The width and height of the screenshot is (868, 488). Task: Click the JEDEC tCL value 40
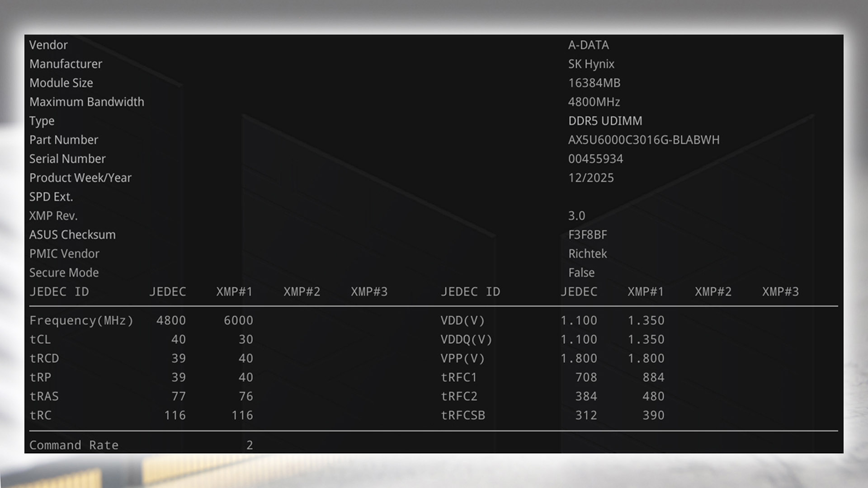point(178,339)
